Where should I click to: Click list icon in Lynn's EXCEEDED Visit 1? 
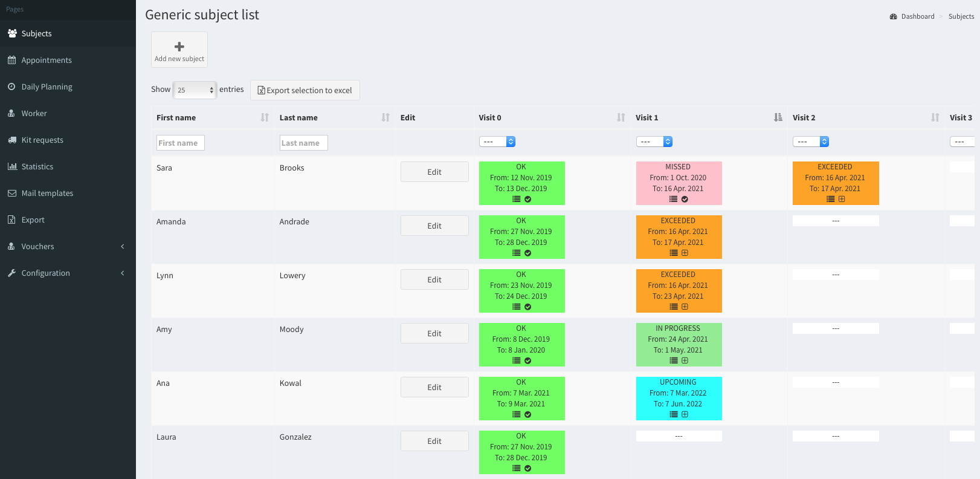(x=673, y=307)
